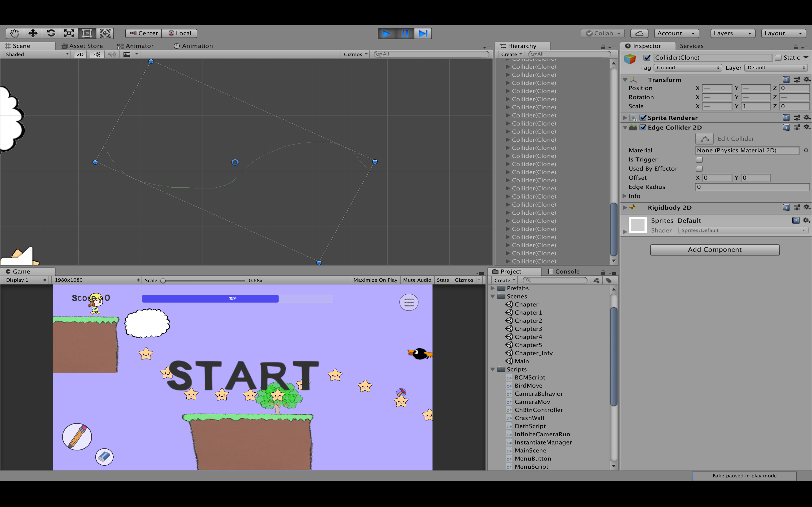Screen dimensions: 812x507
Task: Select the Hand tool
Action: coord(15,33)
